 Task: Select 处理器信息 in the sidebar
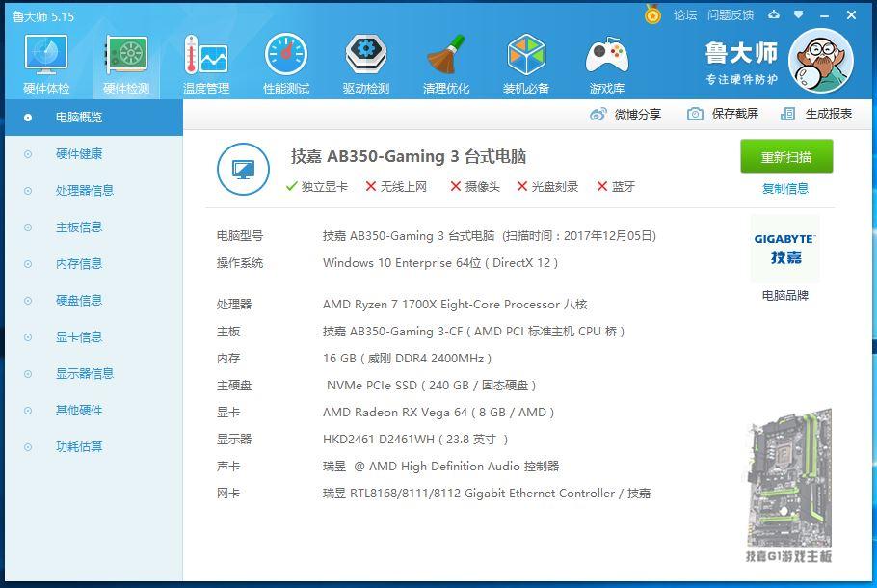(93, 191)
